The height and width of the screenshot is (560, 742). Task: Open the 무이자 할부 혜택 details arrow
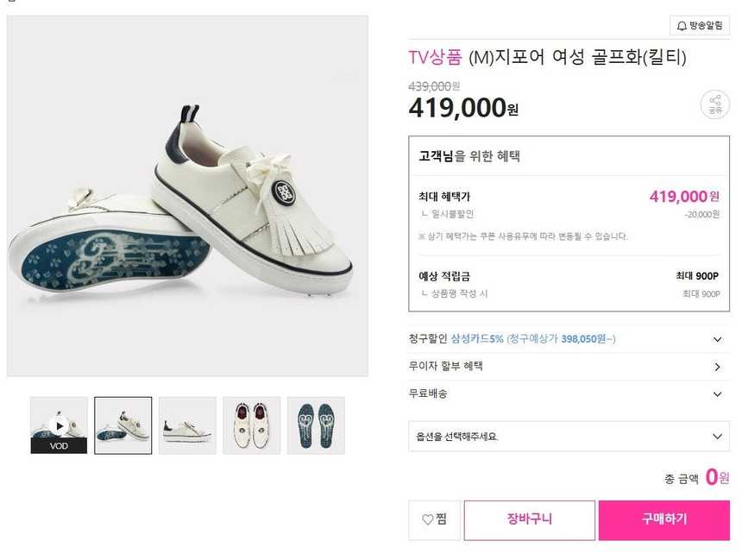pyautogui.click(x=717, y=367)
